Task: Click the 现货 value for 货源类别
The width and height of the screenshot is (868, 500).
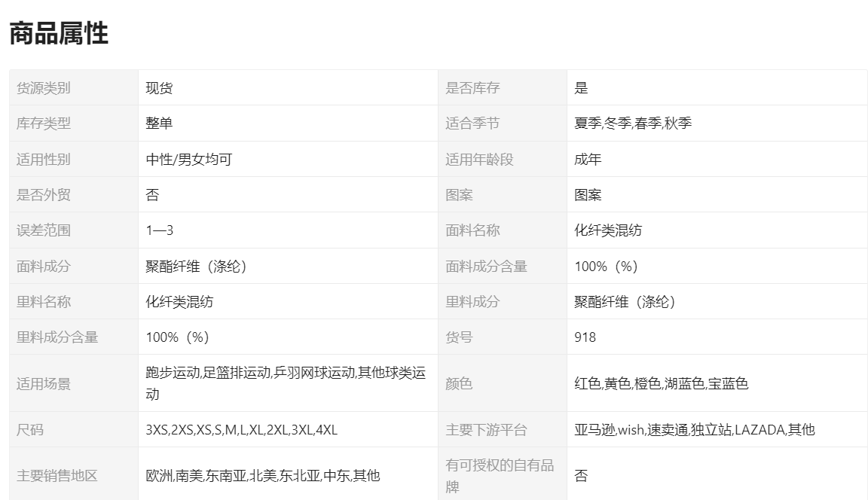Action: [x=159, y=88]
